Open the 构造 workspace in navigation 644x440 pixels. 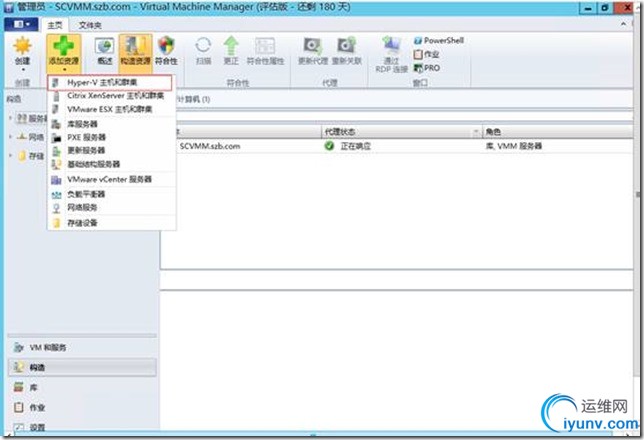click(82, 367)
